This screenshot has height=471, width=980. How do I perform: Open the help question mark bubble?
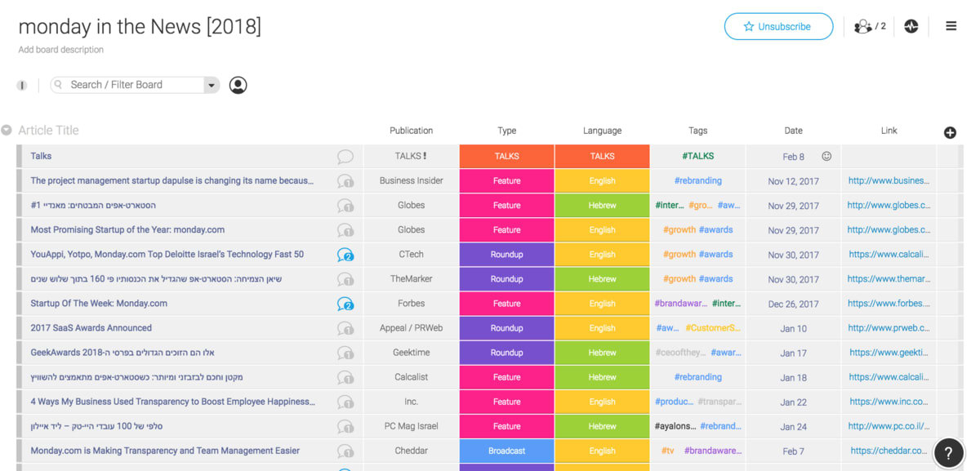pyautogui.click(x=948, y=454)
